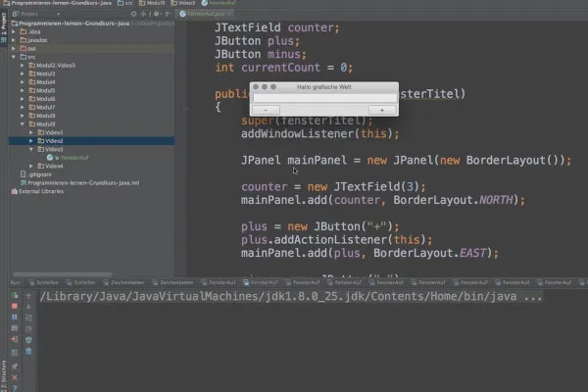This screenshot has width=588, height=392.
Task: Click the Exit icon in Run toolbar
Action: 15,339
